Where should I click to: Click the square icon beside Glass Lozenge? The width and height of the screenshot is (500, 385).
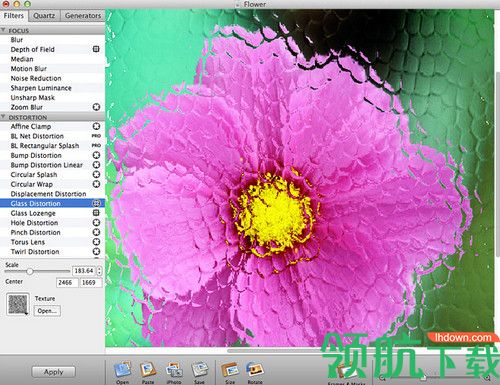click(96, 213)
